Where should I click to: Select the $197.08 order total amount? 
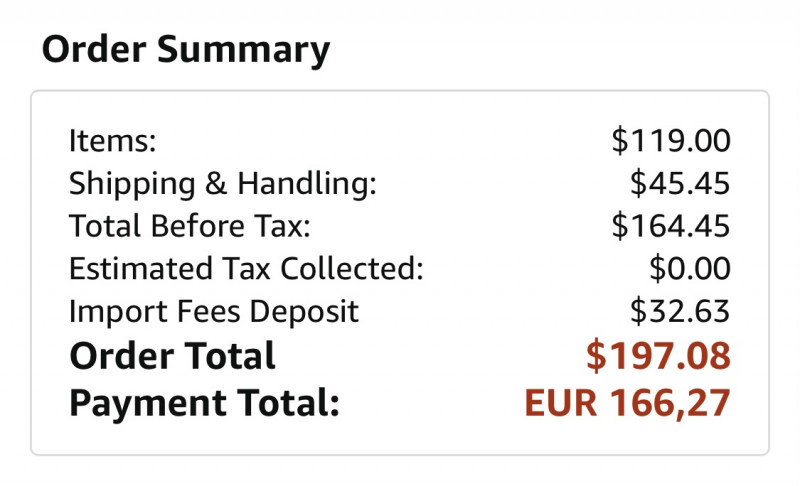[x=658, y=355]
